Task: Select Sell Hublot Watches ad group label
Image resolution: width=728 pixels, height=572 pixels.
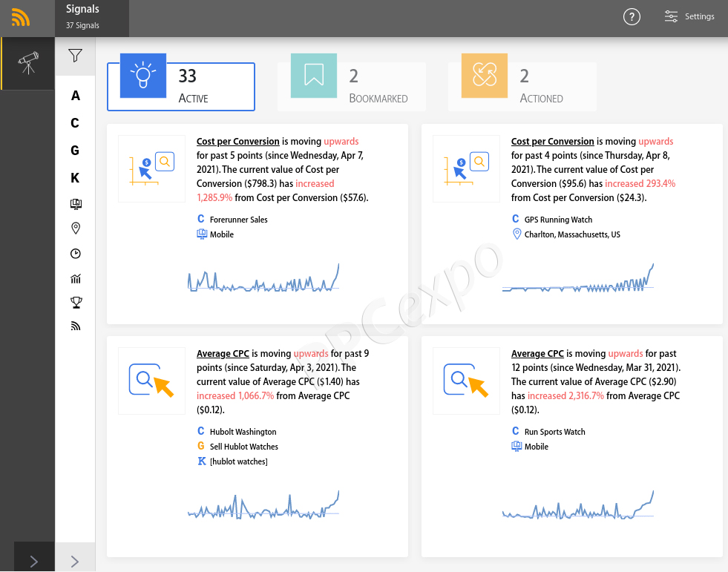Action: [243, 447]
